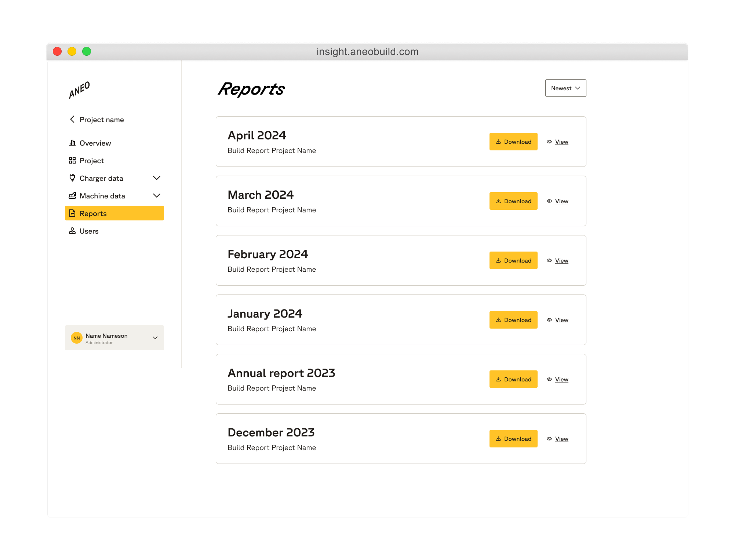Click the NN user avatar
The width and height of the screenshot is (735, 560).
77,338
